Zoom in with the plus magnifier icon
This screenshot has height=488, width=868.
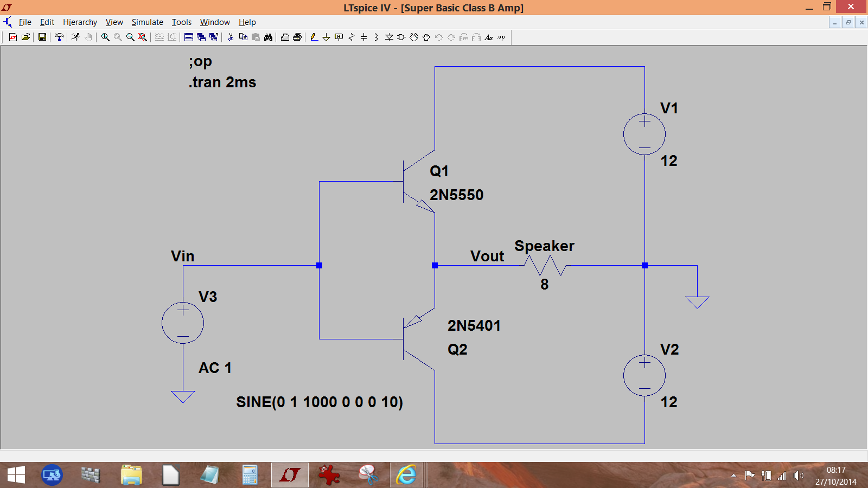105,37
